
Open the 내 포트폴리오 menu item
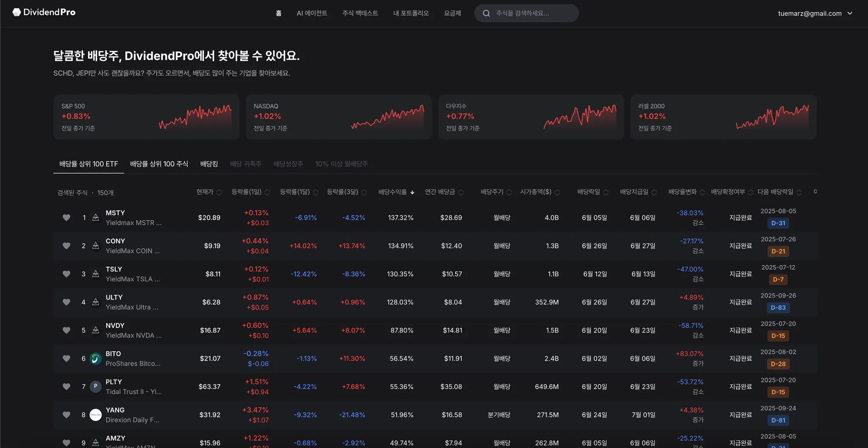coord(411,14)
